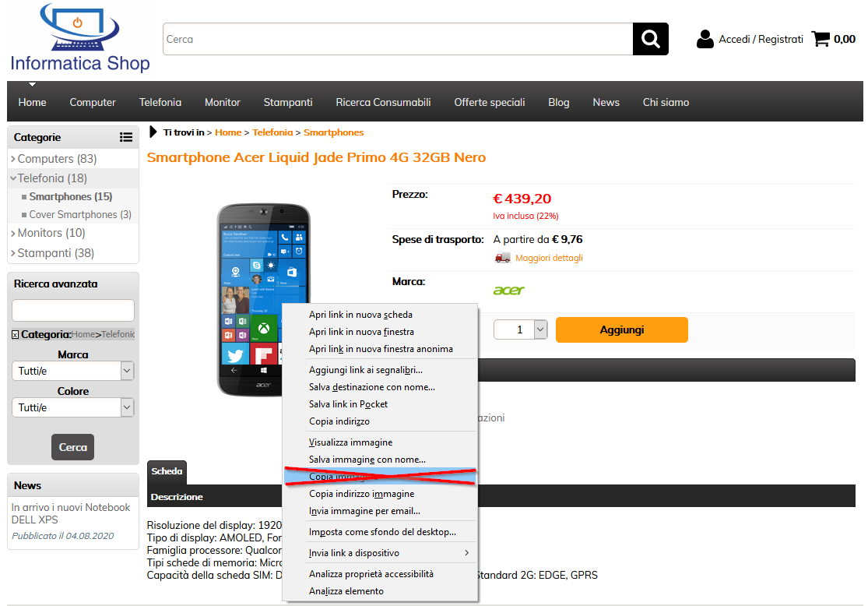Focus the top Cerca search field
The image size is (868, 606).
[398, 39]
